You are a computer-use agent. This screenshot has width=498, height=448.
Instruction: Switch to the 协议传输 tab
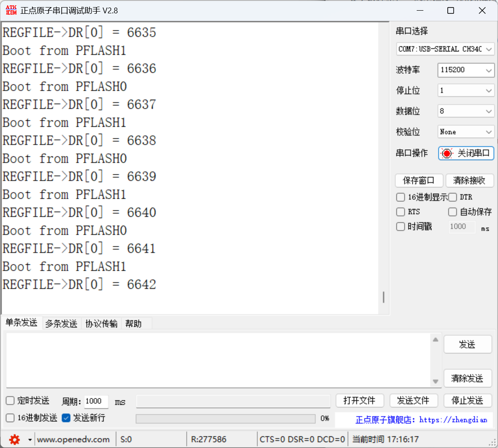pyautogui.click(x=101, y=324)
